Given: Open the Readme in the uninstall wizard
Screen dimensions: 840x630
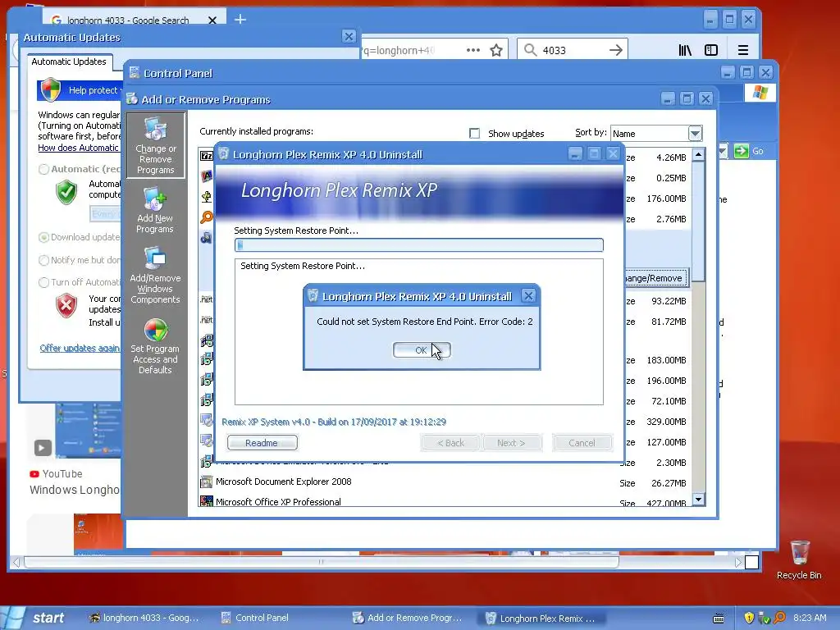Looking at the screenshot, I should pyautogui.click(x=262, y=442).
